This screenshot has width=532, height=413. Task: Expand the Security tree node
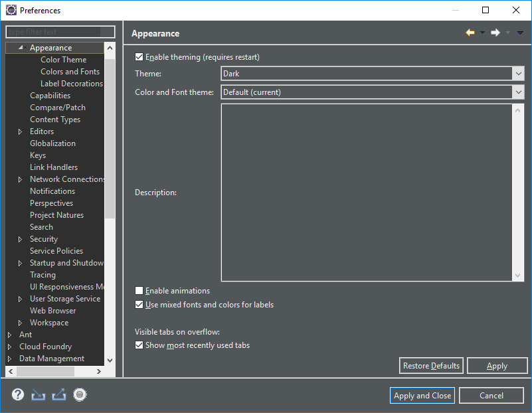[x=20, y=239]
